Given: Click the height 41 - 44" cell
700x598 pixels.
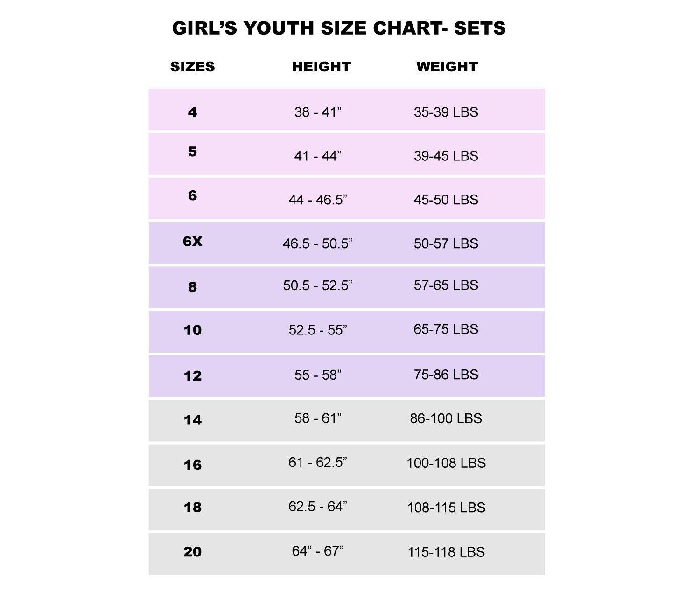Looking at the screenshot, I should coord(318,156).
